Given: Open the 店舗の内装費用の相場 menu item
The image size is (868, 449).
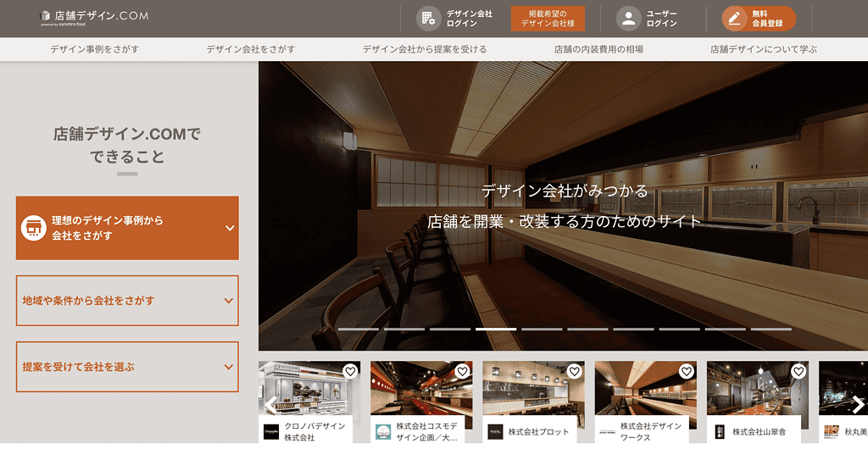Looking at the screenshot, I should tap(598, 49).
